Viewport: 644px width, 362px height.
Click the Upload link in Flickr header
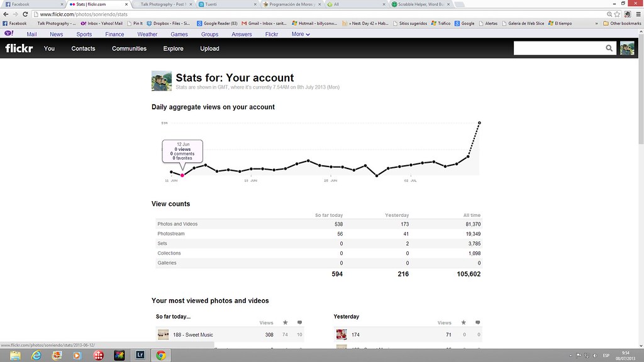[209, 48]
